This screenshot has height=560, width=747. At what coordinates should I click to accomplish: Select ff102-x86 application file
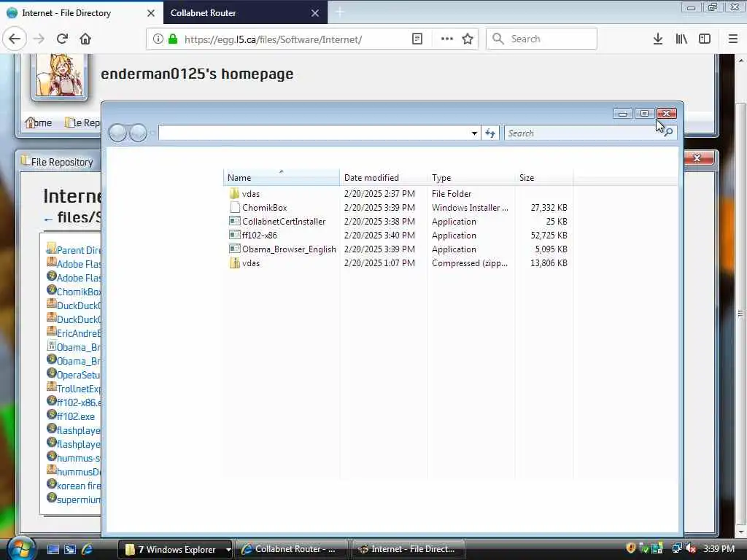pos(398,236)
